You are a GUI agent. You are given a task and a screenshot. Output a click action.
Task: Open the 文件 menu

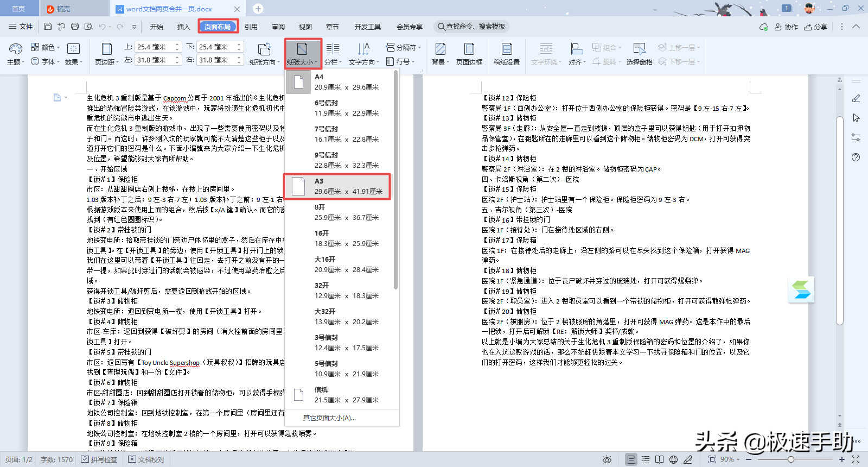click(x=21, y=27)
